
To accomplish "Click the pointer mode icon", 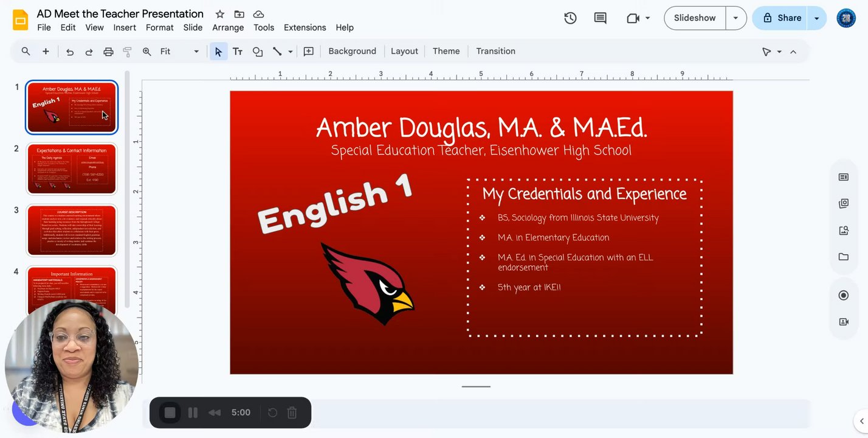I will (766, 52).
